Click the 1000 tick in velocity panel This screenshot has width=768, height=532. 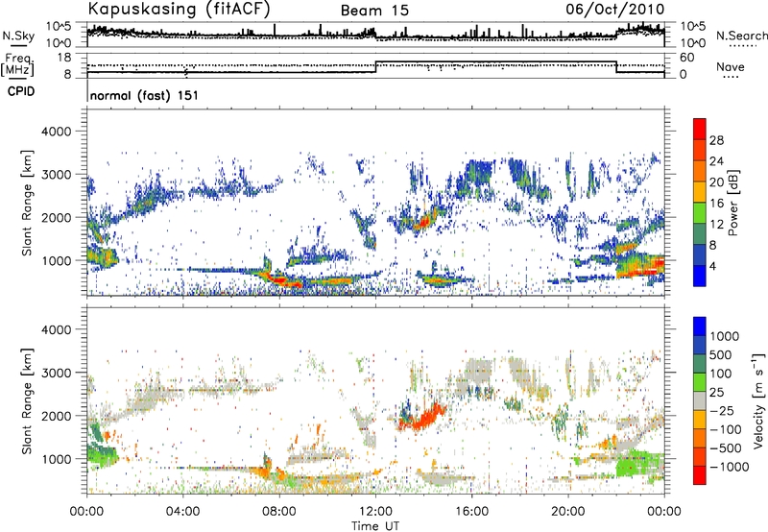tap(56, 460)
